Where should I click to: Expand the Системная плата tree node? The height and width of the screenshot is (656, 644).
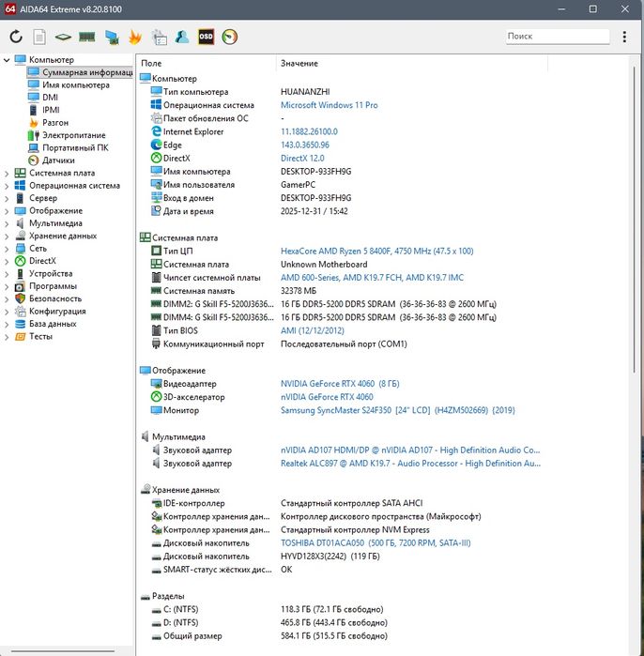pyautogui.click(x=7, y=174)
